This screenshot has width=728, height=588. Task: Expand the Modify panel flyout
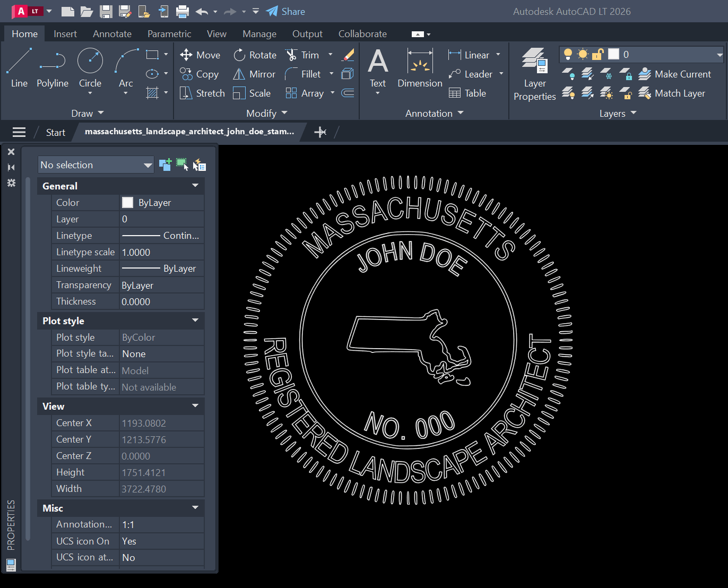pos(267,113)
